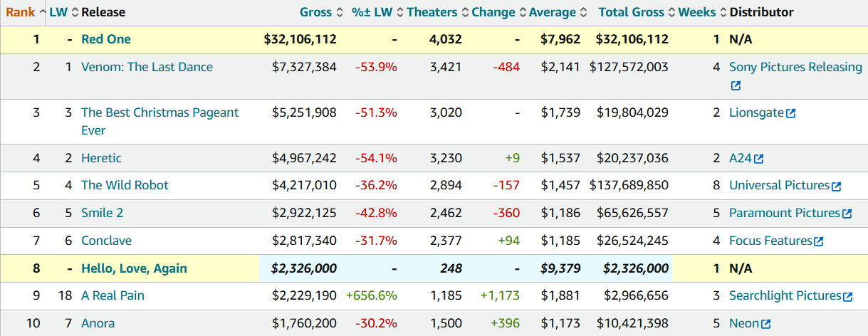
Task: Click Hello, Love, Again title link
Action: pyautogui.click(x=134, y=268)
